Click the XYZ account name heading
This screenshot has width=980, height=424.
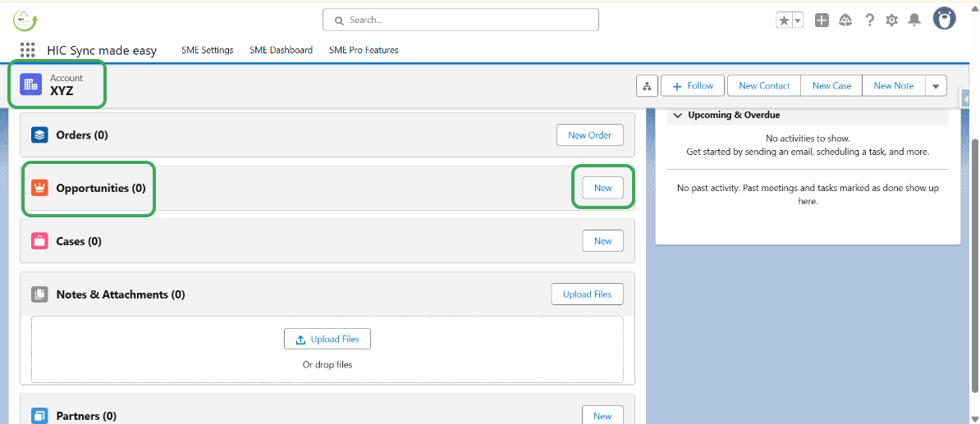pos(62,91)
